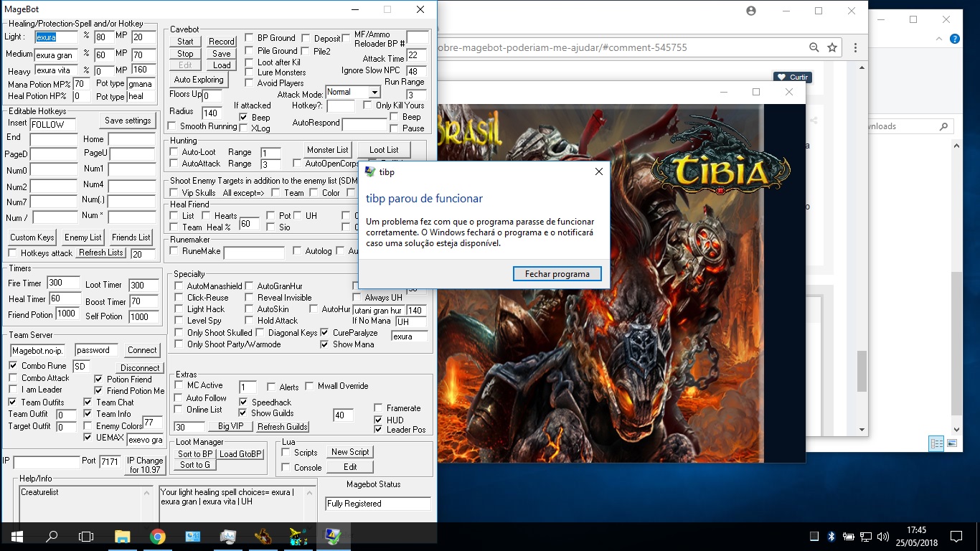Click the black mage MageBot taskbar icon
The height and width of the screenshot is (551, 980).
pos(298,536)
